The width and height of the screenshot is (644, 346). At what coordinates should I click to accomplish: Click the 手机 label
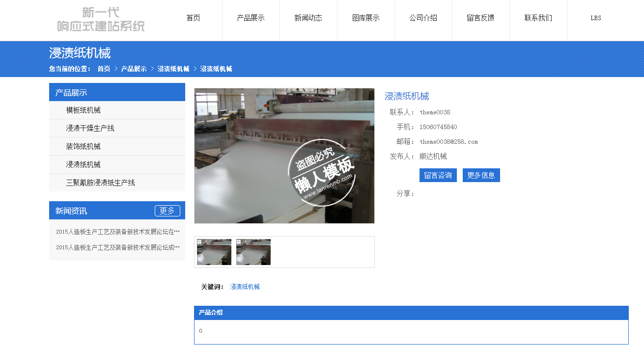pos(406,127)
